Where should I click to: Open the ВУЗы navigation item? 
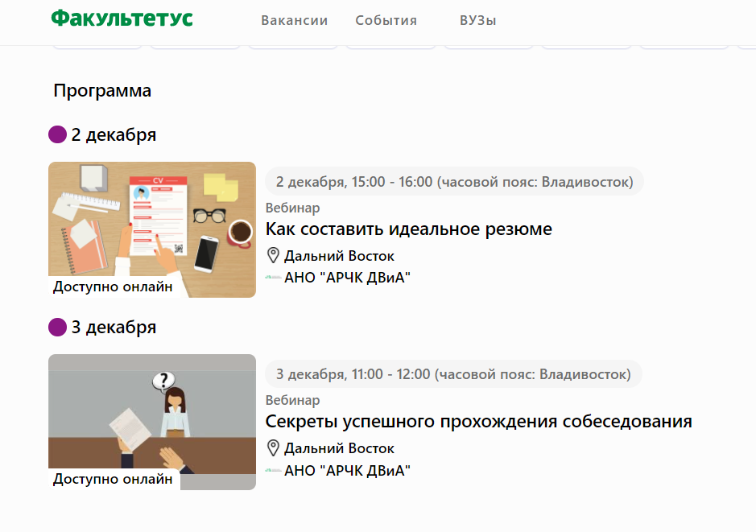point(477,20)
